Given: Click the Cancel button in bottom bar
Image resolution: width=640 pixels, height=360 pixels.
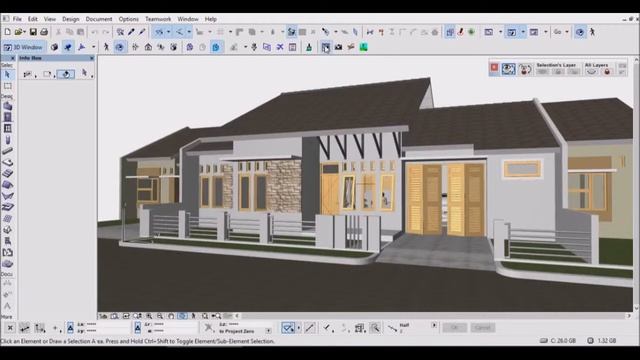Looking at the screenshot, I should 483,327.
